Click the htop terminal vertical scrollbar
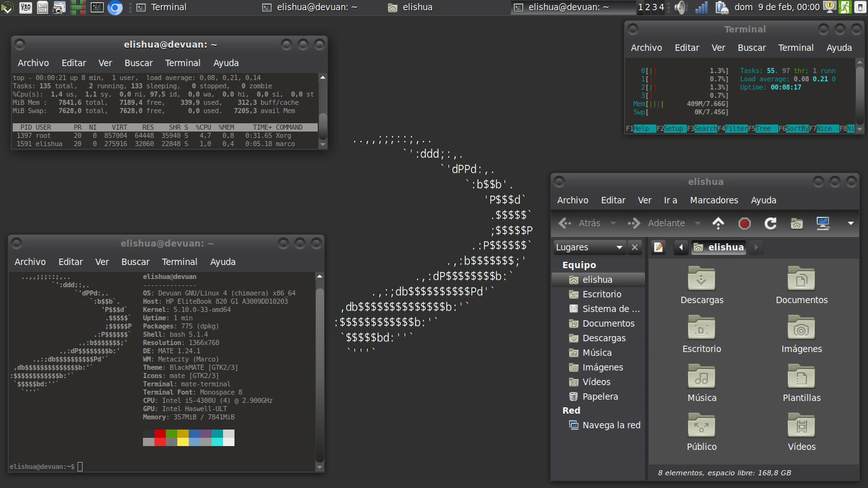The width and height of the screenshot is (868, 488). point(860,95)
